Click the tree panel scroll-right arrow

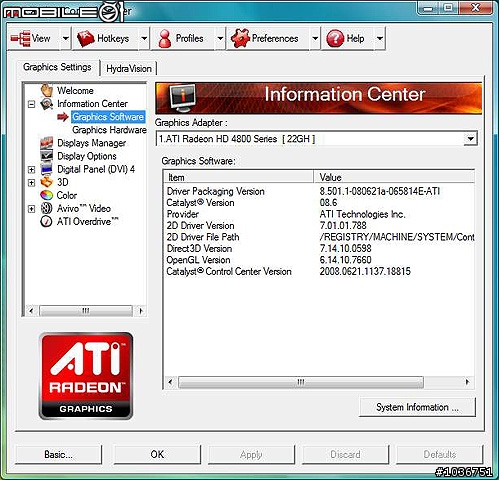[141, 311]
